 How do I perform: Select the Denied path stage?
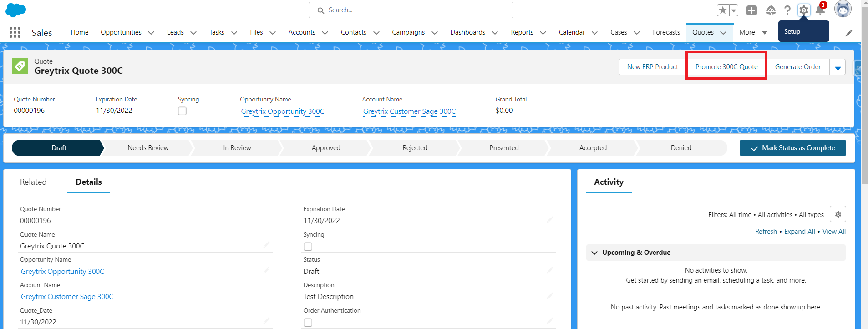tap(681, 148)
